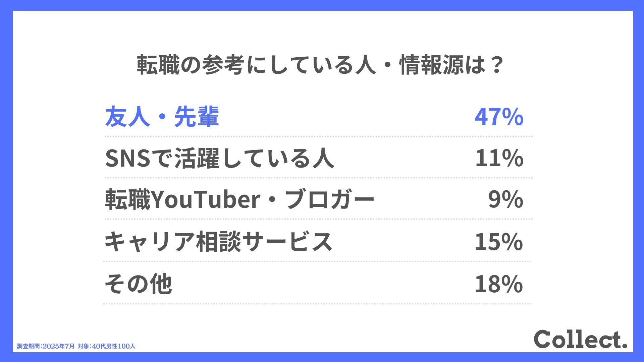Click the YouTuber text in third row
The image size is (644, 362).
206,199
